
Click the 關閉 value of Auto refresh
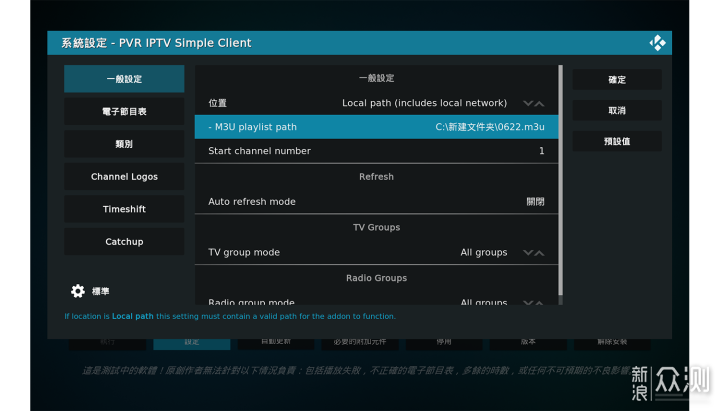pos(535,202)
